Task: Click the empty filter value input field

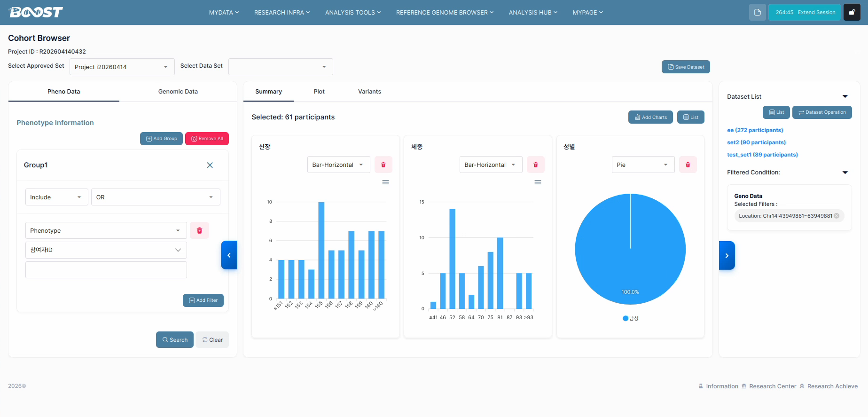Action: pyautogui.click(x=106, y=270)
